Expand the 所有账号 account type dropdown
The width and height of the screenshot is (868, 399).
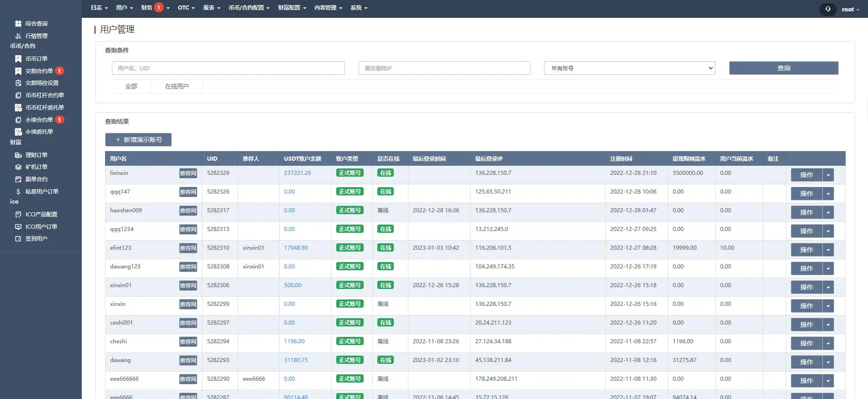(x=629, y=68)
